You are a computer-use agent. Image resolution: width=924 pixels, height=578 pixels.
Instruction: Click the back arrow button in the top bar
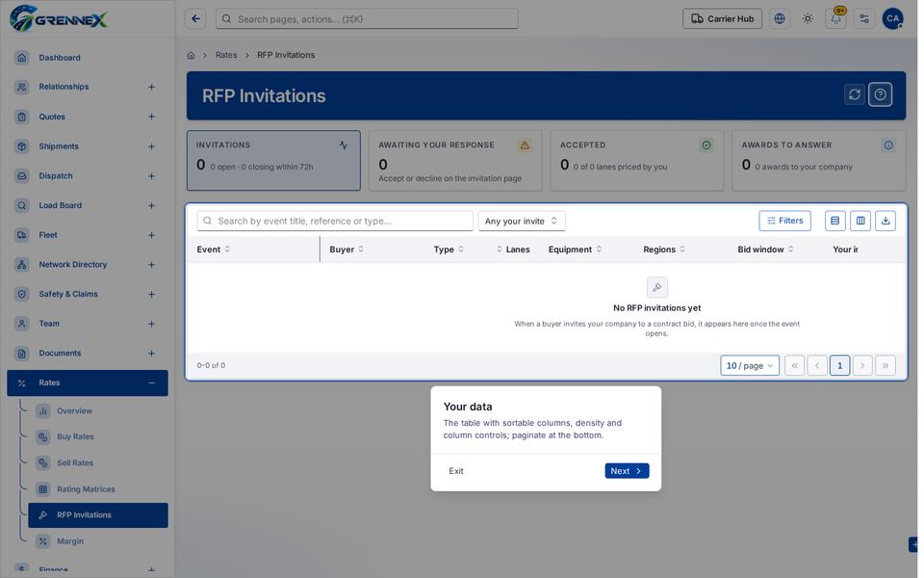click(195, 19)
